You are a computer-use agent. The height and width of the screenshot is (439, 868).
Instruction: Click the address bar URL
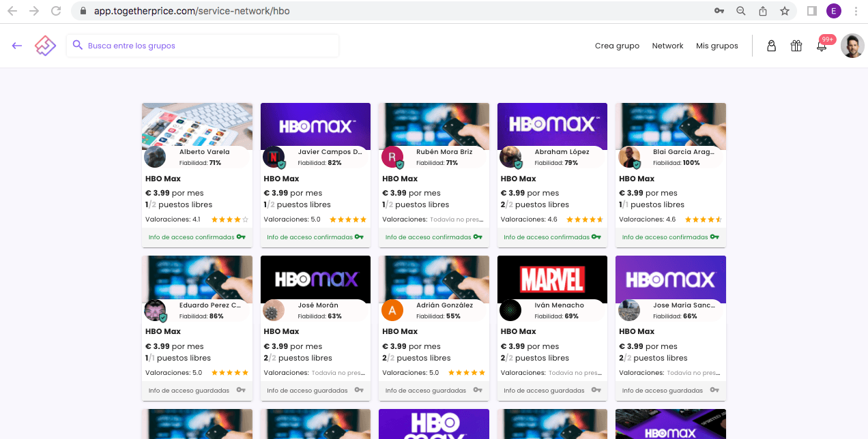tap(192, 11)
